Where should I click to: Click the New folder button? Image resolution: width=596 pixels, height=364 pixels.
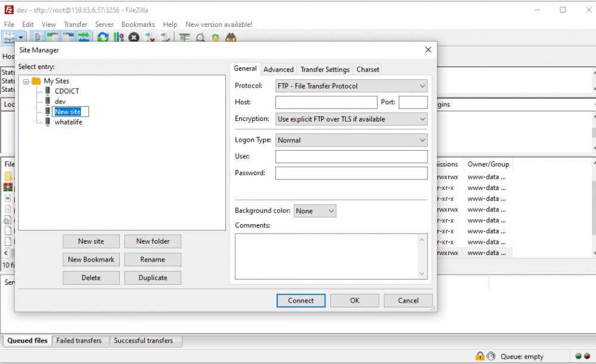click(x=153, y=241)
